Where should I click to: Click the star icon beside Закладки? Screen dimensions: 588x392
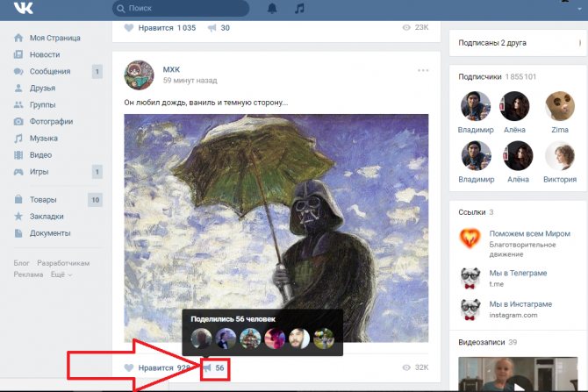point(18,216)
